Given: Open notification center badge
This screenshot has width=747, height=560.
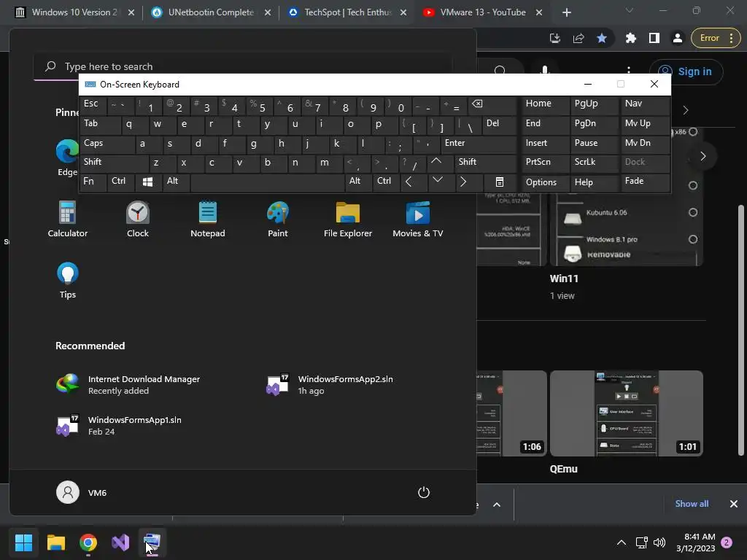Looking at the screenshot, I should pyautogui.click(x=727, y=542).
